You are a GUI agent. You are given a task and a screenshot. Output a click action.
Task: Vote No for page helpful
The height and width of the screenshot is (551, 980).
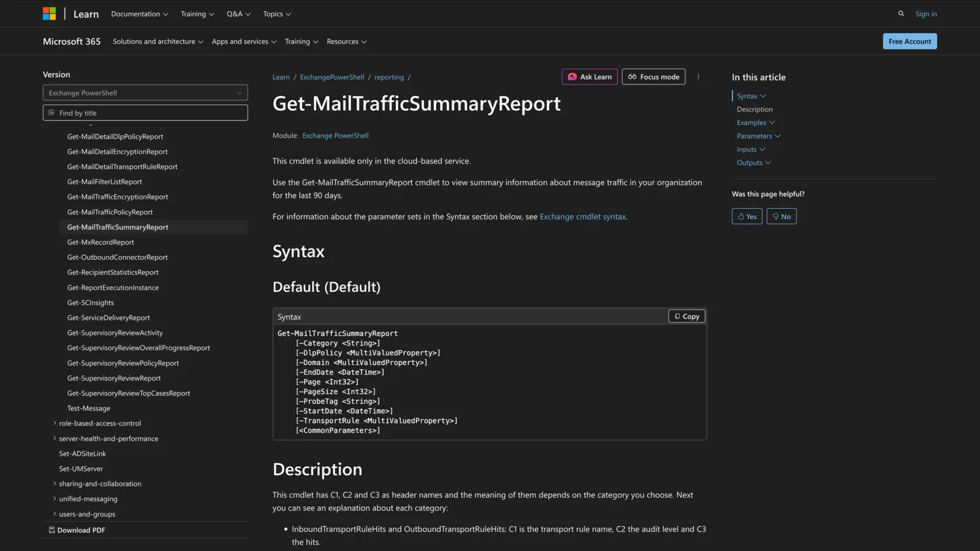coord(781,216)
